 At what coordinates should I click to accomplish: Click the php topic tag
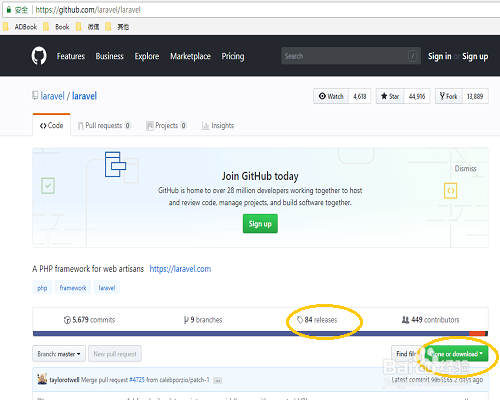[x=42, y=288]
